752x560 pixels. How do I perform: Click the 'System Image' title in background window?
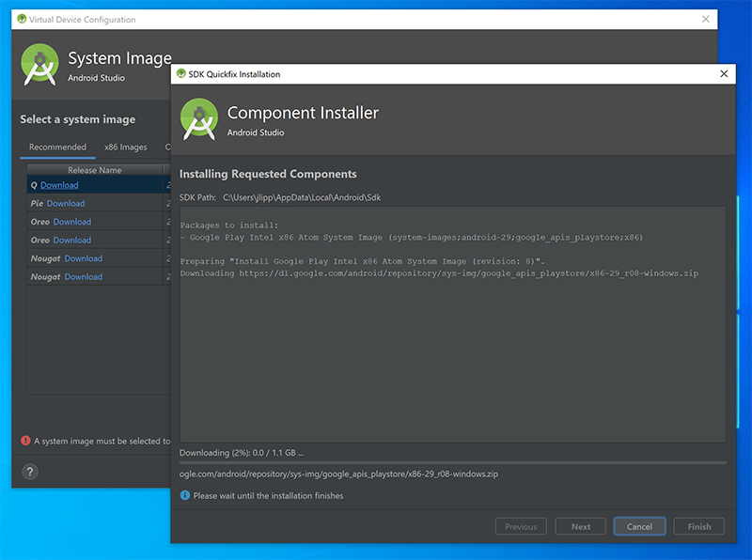point(119,58)
